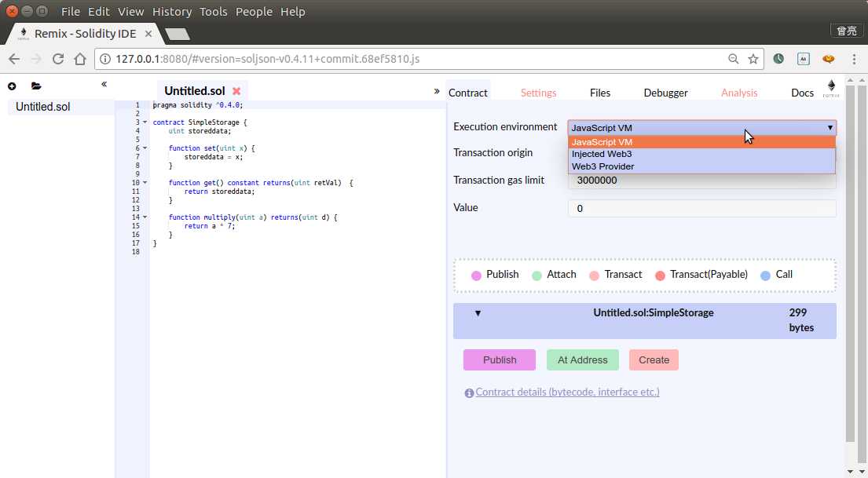This screenshot has width=868, height=478.
Task: Go back in browser history
Action: click(14, 59)
